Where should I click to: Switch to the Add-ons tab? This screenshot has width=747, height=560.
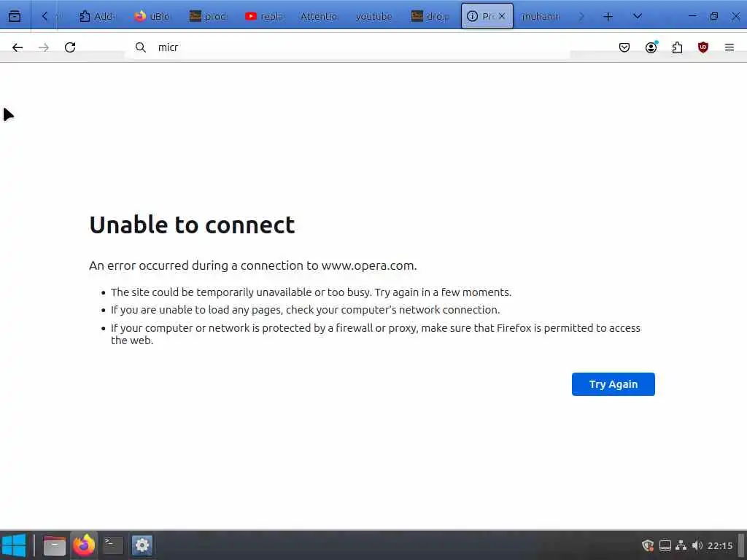pyautogui.click(x=97, y=16)
